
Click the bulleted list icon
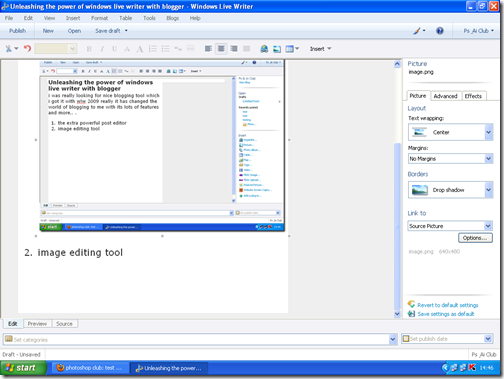(165, 49)
